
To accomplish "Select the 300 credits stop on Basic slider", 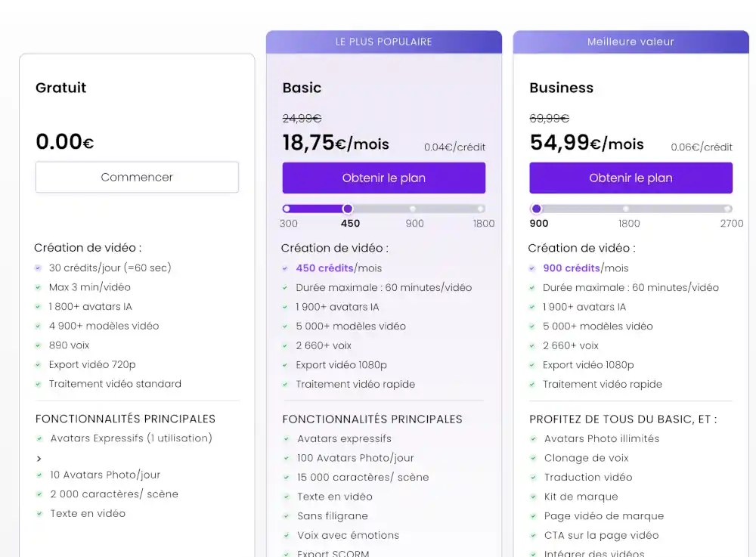I will pos(287,209).
